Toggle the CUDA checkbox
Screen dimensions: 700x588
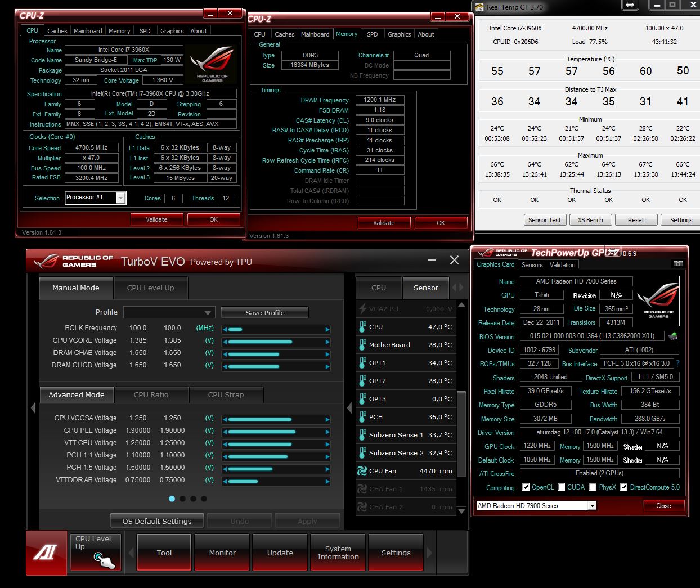coord(561,487)
